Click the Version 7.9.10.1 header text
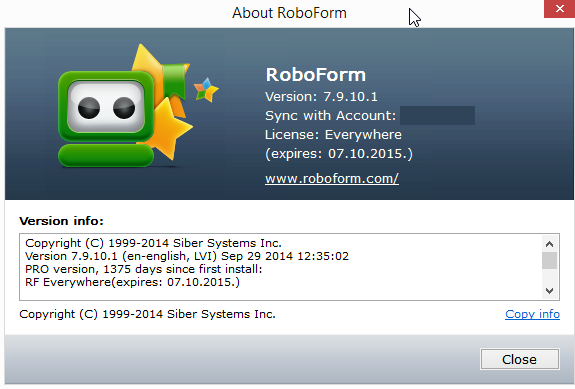Image resolution: width=575 pixels, height=389 pixels. tap(321, 97)
